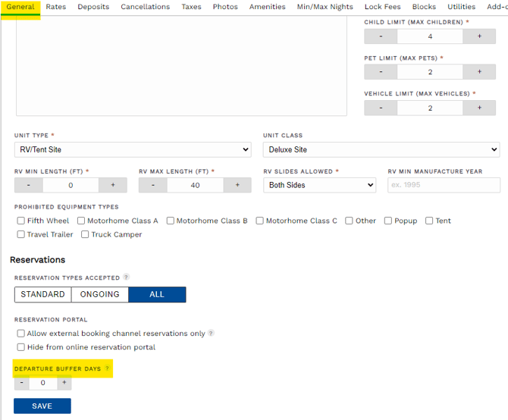Screen dimensions: 508x420
Task: Increase Vehicle Limit with plus button
Action: [x=479, y=108]
